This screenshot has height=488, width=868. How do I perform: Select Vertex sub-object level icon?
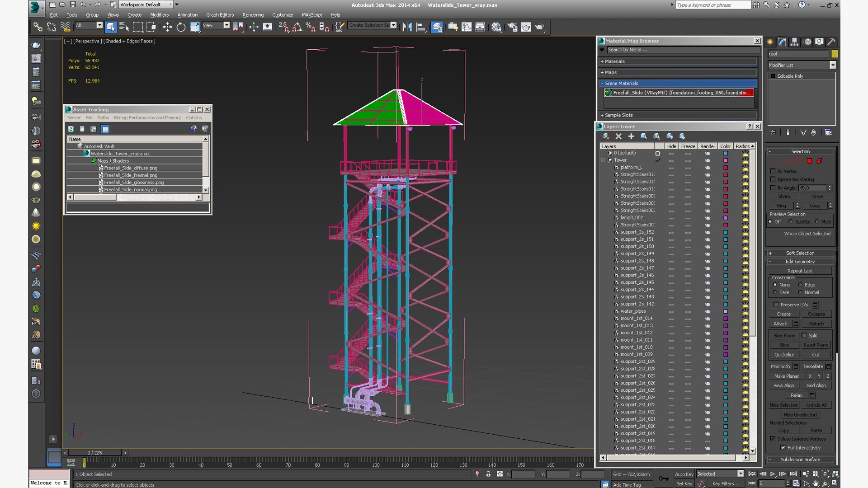pyautogui.click(x=779, y=161)
